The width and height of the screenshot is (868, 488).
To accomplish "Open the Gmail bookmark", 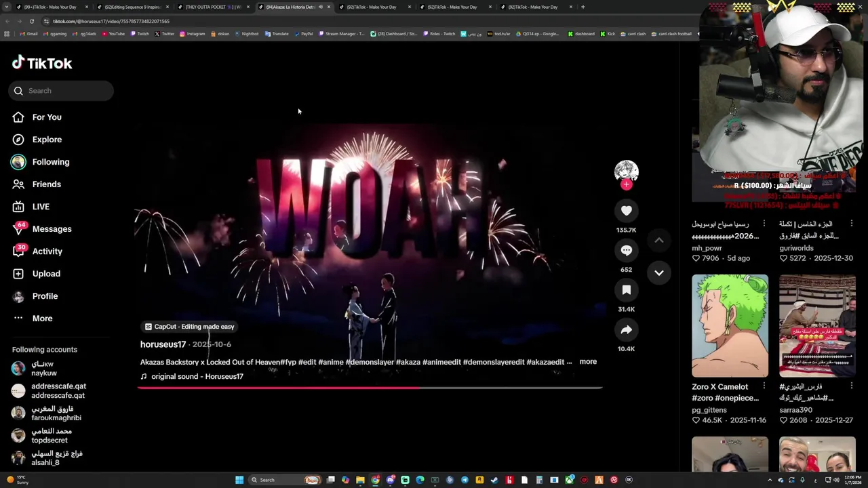I will 28,34.
